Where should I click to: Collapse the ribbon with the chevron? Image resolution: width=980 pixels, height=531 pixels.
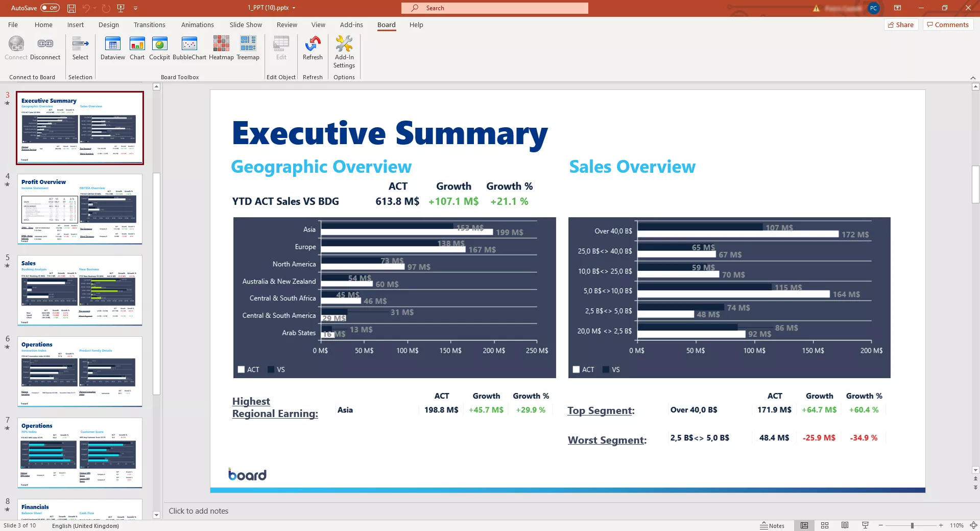pyautogui.click(x=972, y=78)
